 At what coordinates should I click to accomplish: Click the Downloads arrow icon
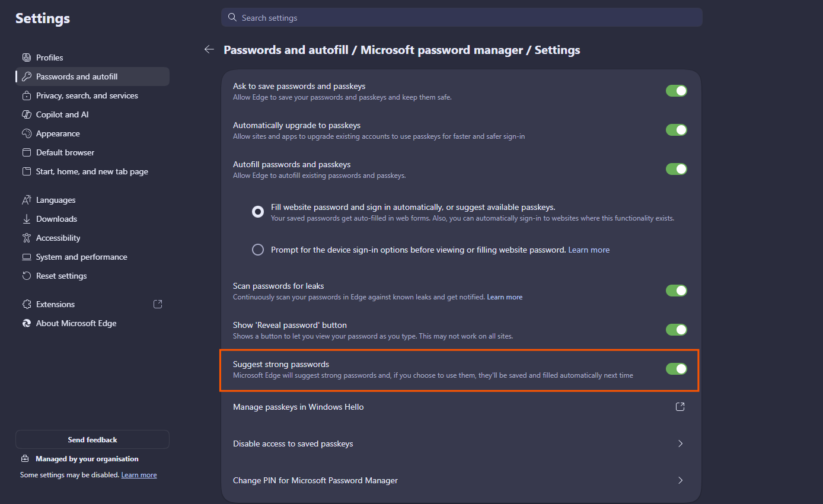(x=26, y=219)
